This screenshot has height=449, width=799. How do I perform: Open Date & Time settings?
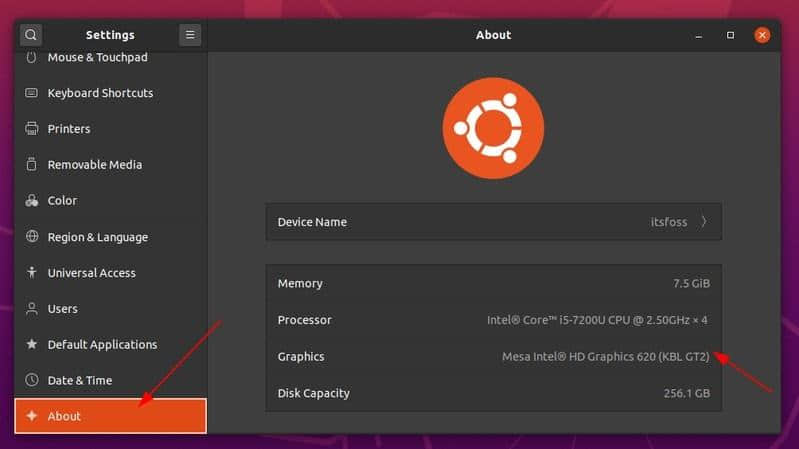point(80,381)
